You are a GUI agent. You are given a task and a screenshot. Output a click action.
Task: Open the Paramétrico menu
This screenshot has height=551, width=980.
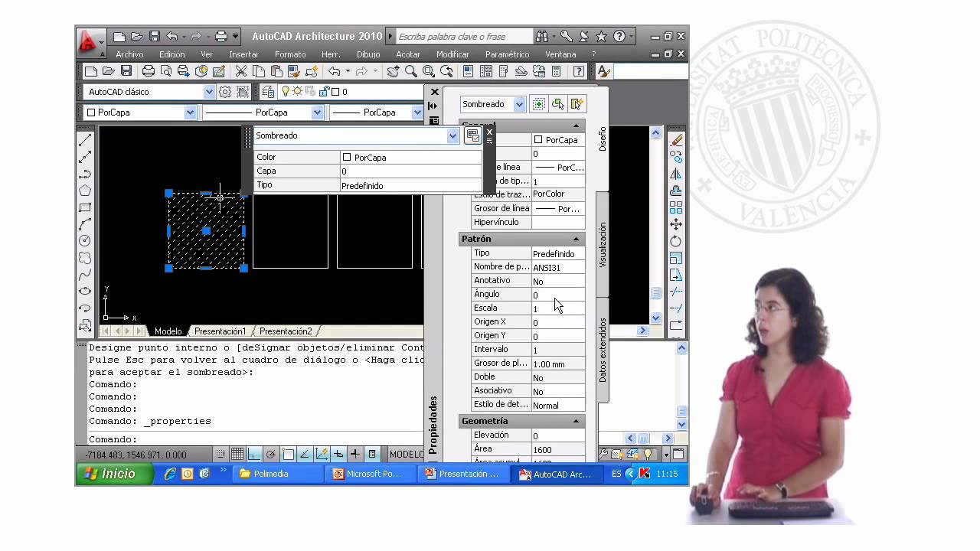point(507,54)
